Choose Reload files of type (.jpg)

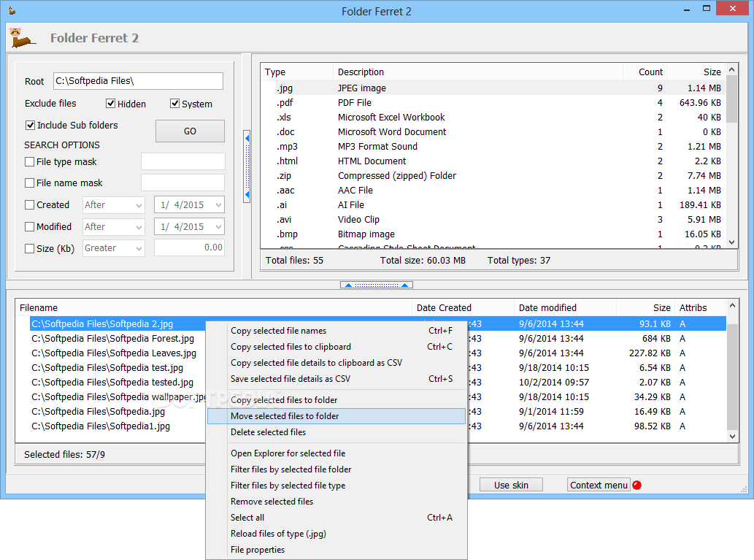pyautogui.click(x=336, y=534)
